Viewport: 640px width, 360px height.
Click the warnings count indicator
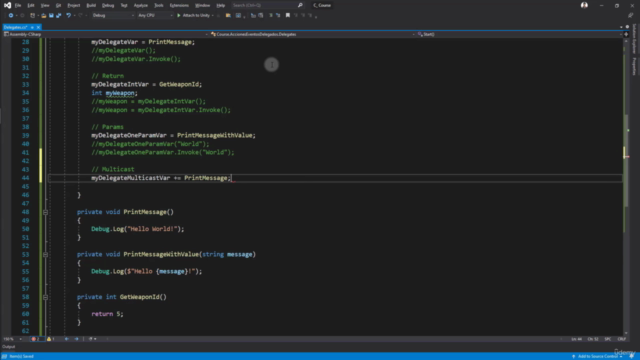[x=51, y=339]
